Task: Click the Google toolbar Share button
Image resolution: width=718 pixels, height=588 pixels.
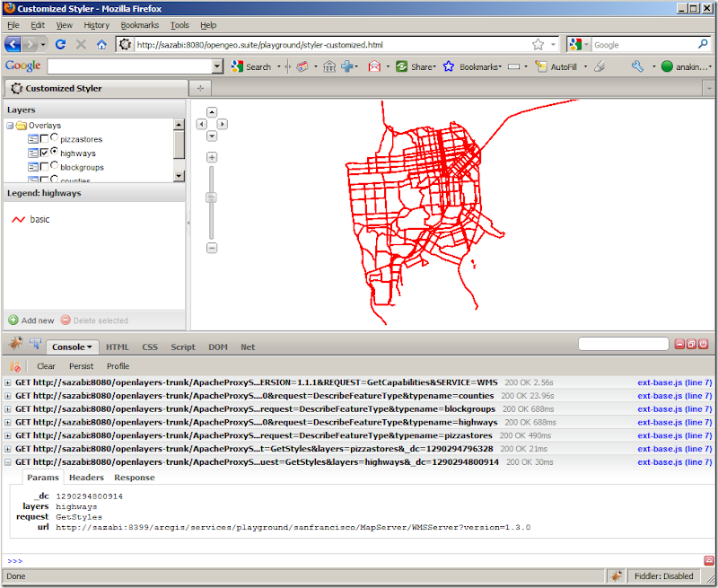Action: [x=416, y=66]
